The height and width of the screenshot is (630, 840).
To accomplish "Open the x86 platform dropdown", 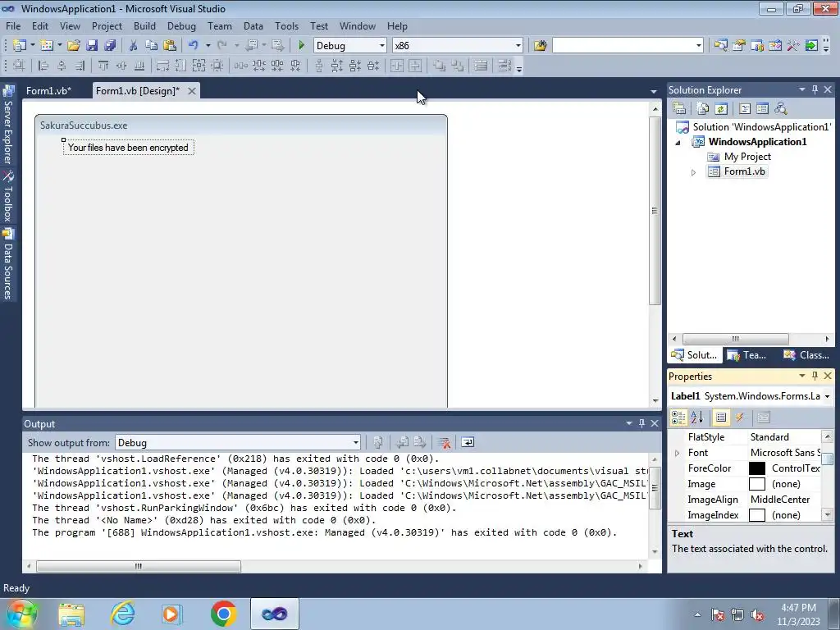I will coord(518,46).
